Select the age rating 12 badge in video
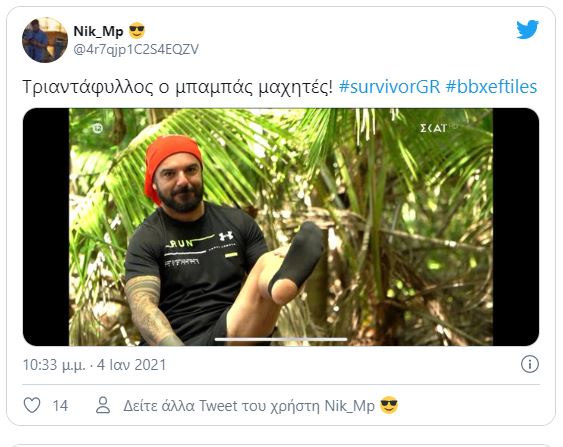Viewport: 563px width, 447px height. 98,128
